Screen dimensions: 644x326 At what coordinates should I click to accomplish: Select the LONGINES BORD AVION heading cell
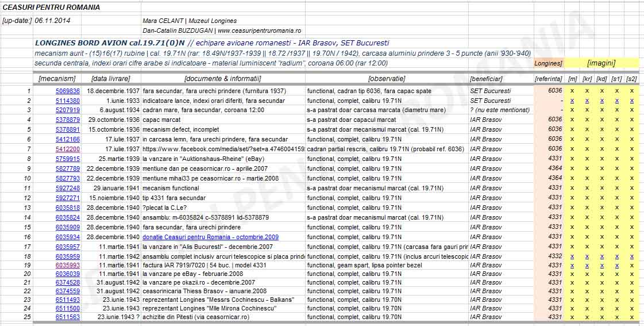(x=212, y=43)
